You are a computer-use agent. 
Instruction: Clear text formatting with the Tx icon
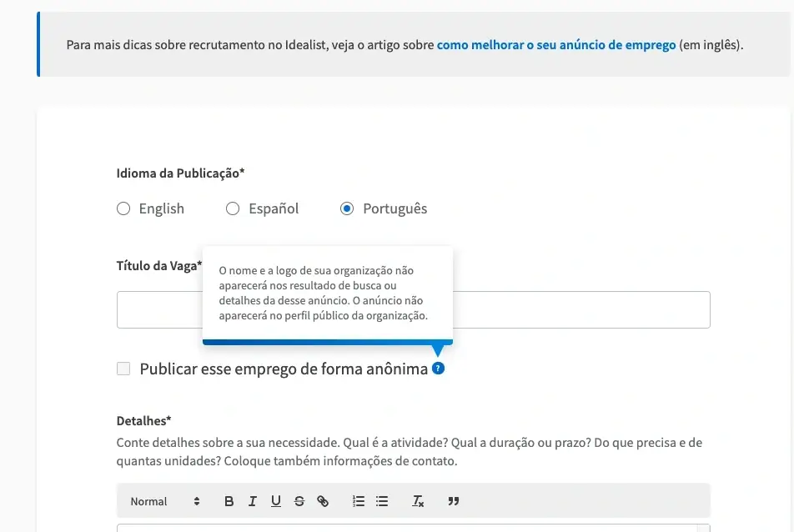[x=418, y=501]
